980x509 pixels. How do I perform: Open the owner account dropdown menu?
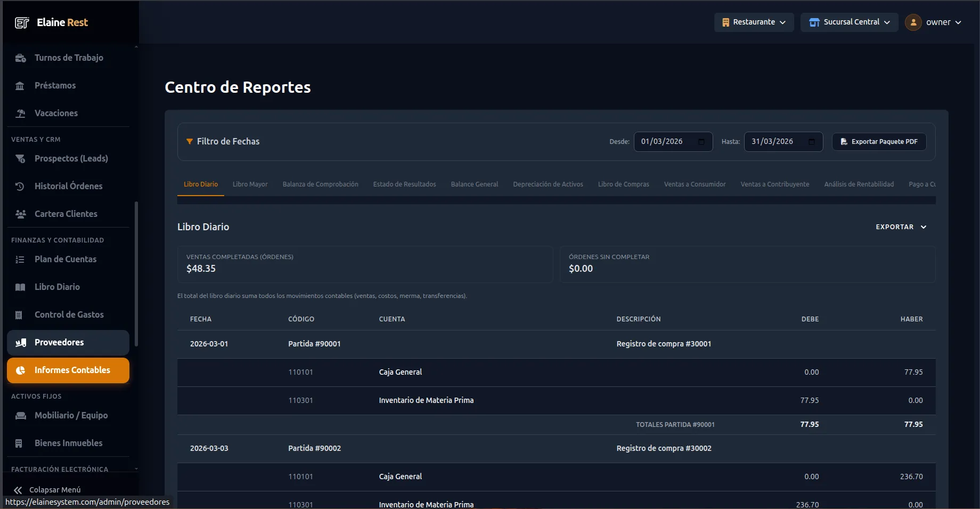click(x=934, y=22)
